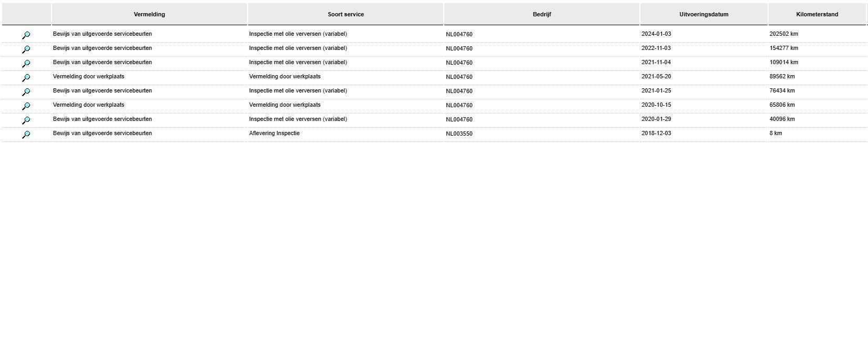Select the Bedrijf column header
Screen dimensions: 868x348
542,14
